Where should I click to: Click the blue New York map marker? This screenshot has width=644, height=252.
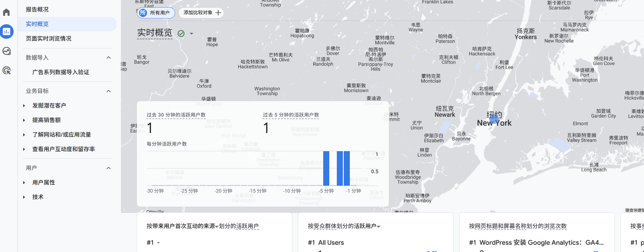(494, 119)
